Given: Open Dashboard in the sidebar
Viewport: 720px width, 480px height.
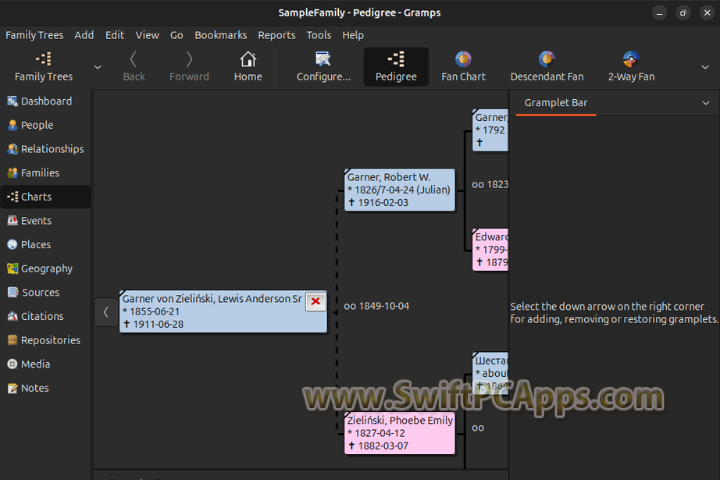Looking at the screenshot, I should (x=45, y=101).
